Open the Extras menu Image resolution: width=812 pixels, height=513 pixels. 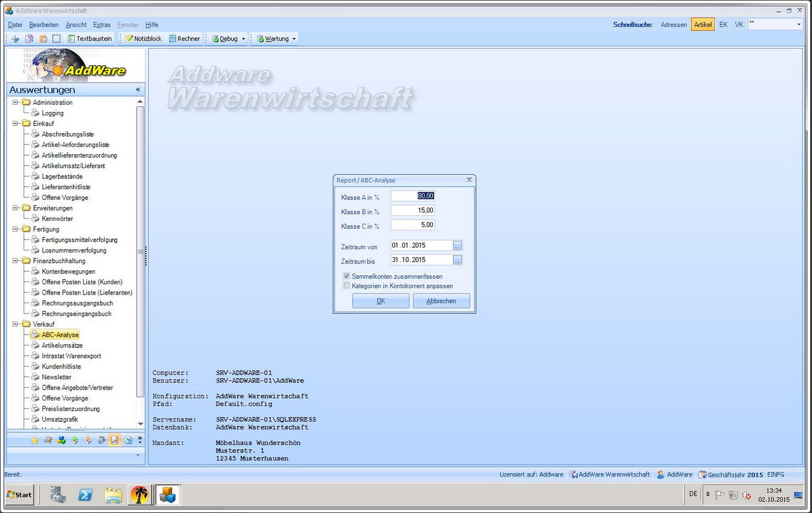pos(102,25)
